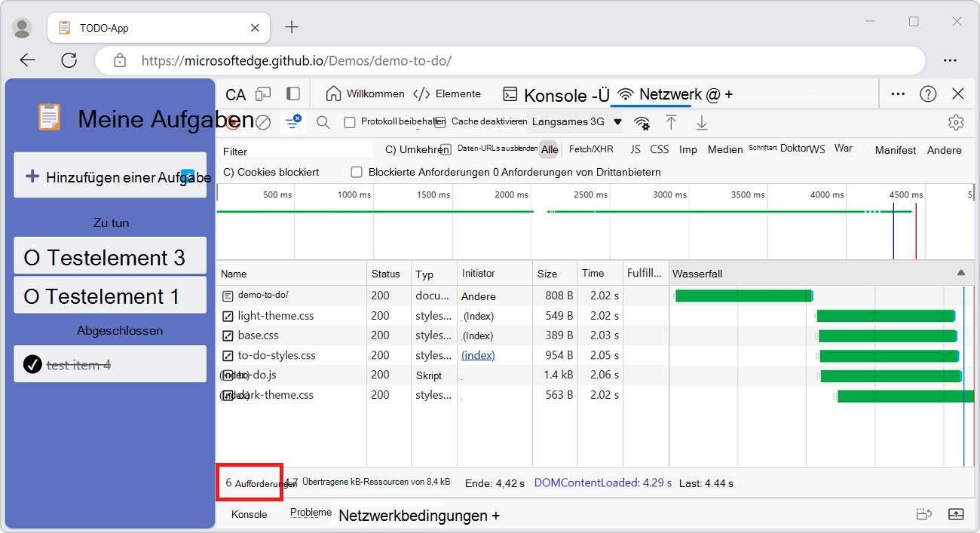Clear the network log
The image size is (980, 533).
click(x=263, y=121)
